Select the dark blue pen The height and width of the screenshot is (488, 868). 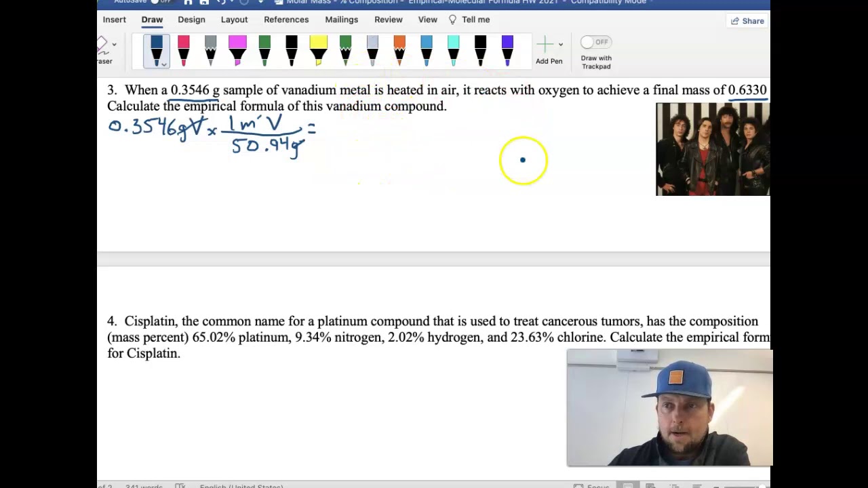point(157,51)
